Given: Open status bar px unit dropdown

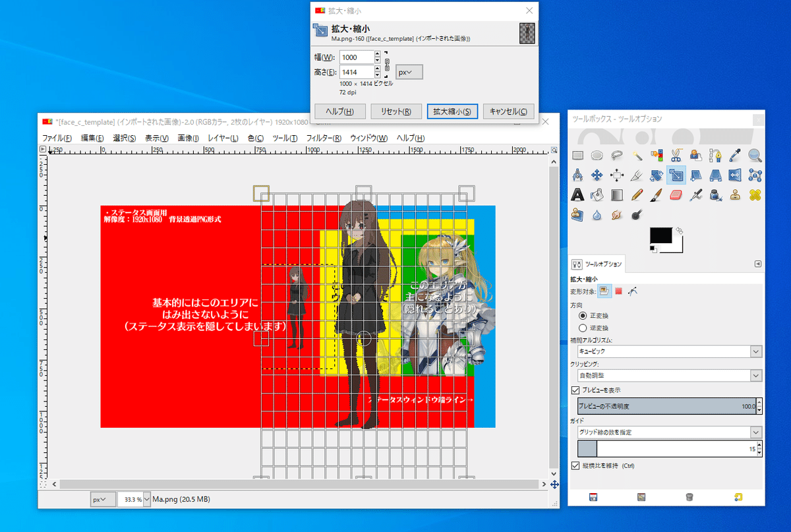Looking at the screenshot, I should [x=103, y=499].
